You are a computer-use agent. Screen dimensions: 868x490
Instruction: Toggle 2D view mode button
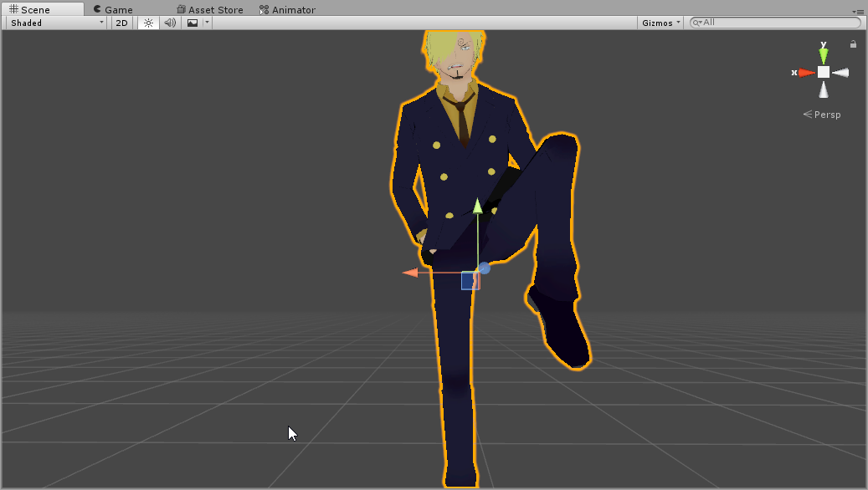click(x=121, y=23)
